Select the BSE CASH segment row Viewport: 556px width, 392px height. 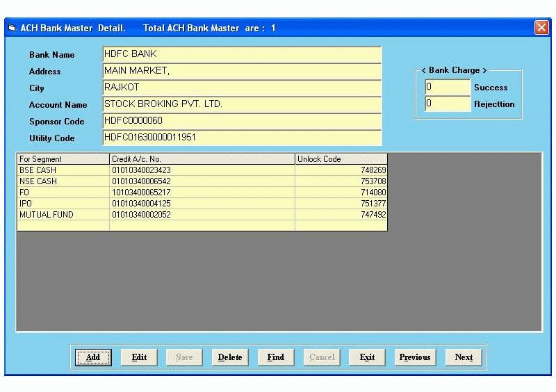(63, 170)
